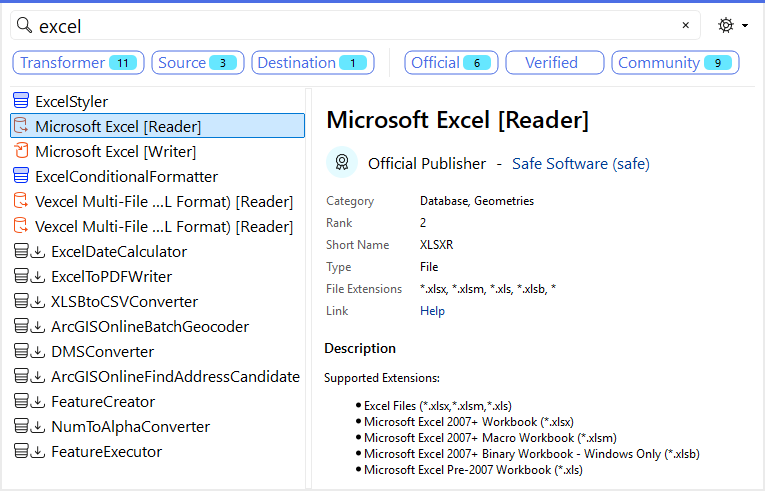
Task: Select Microsoft Excel [Writer] result
Action: tap(158, 151)
